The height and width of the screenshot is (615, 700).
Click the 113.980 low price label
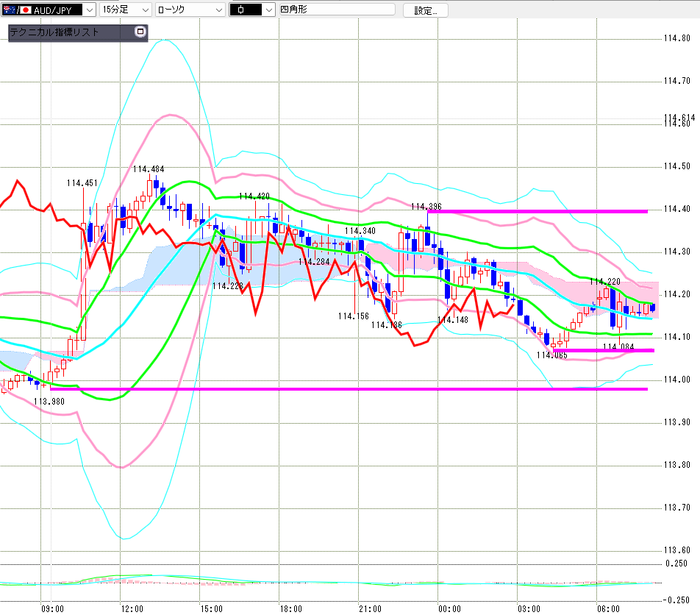coord(49,402)
